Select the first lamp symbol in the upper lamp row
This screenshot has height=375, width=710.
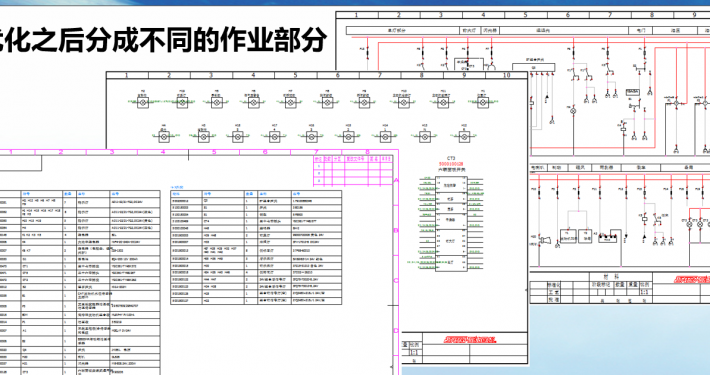pos(143,103)
